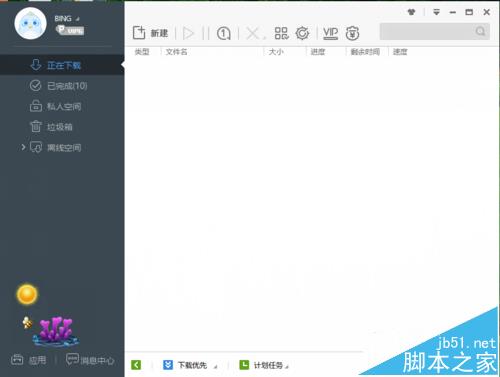
Task: Open the BING username dropdown
Action: click(67, 19)
